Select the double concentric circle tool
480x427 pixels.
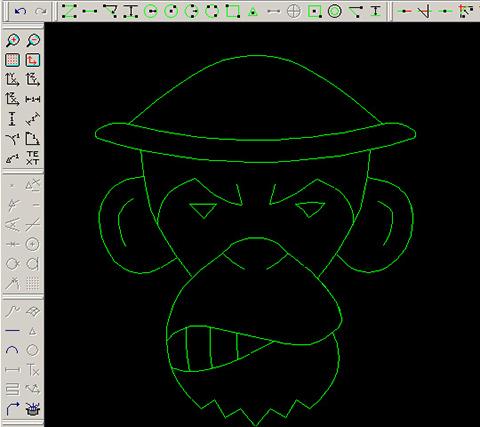tap(335, 11)
